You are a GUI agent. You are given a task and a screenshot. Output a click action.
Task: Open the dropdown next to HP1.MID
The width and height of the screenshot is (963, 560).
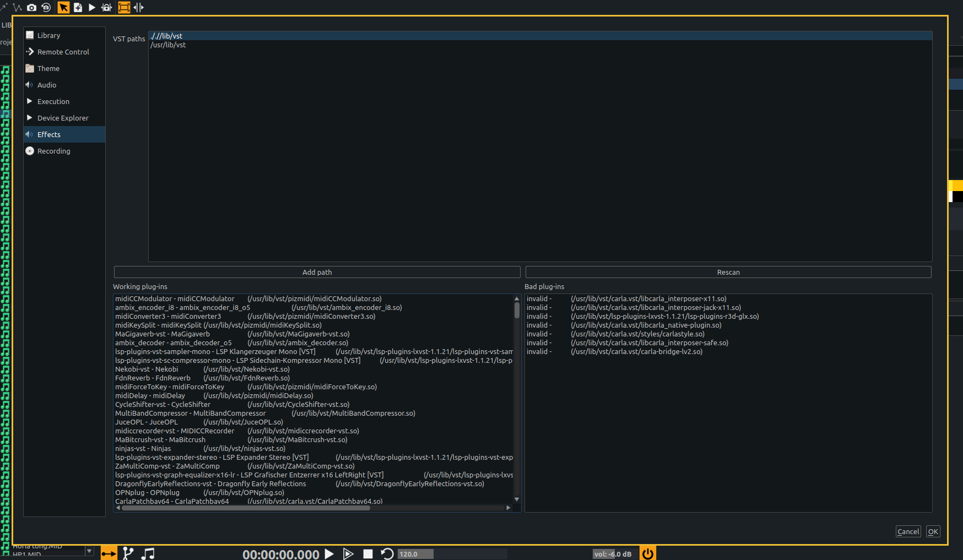[88, 551]
